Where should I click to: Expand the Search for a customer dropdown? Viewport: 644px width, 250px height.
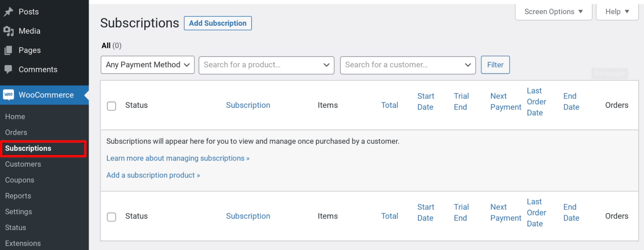pyautogui.click(x=408, y=65)
